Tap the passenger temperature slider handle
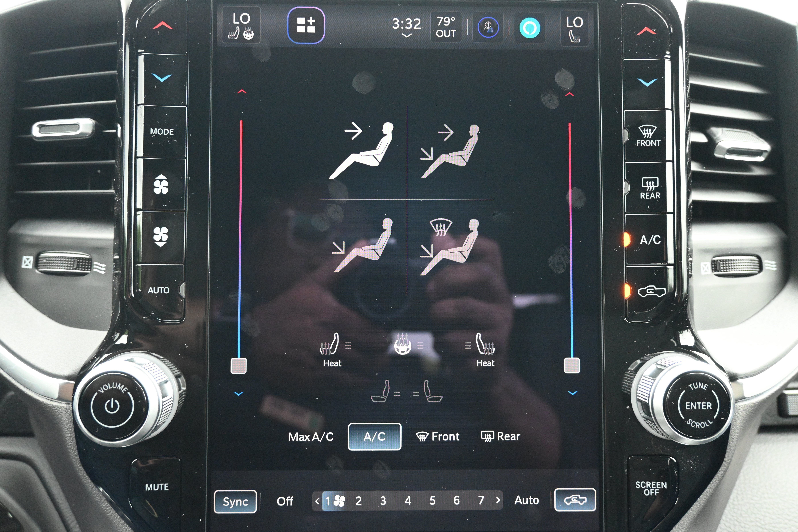This screenshot has width=798, height=532. [x=572, y=365]
